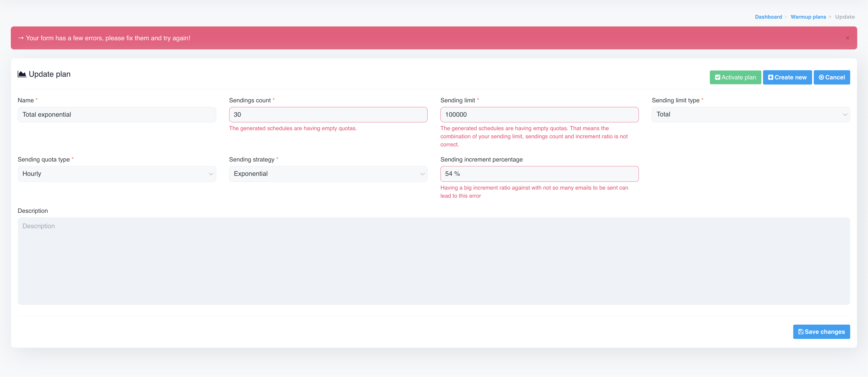Click the error text under Sending limit
Viewport: 868px width, 377px height.
(534, 137)
